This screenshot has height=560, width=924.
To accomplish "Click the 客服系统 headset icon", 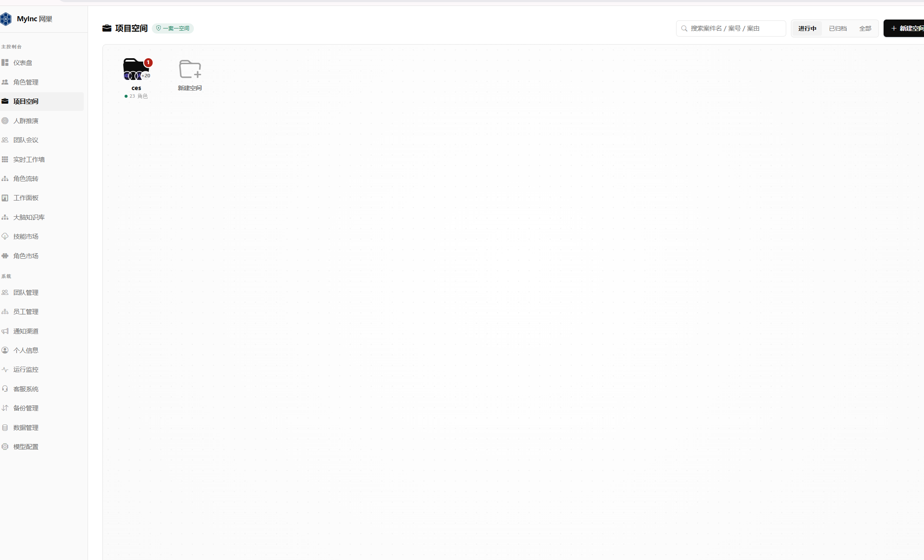I will pos(5,389).
